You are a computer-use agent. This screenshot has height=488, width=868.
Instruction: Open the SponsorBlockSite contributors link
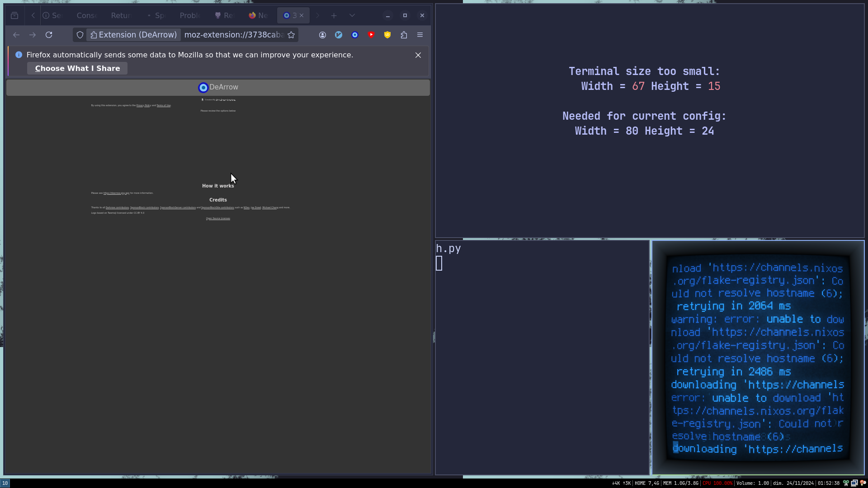217,207
